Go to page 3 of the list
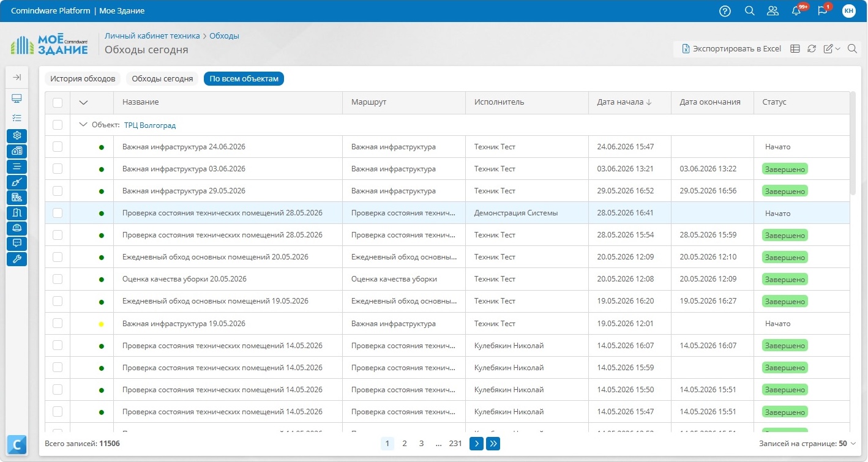868x462 pixels. click(421, 444)
